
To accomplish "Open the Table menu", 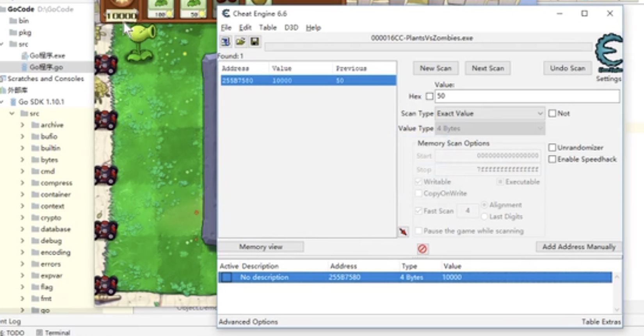I will pyautogui.click(x=268, y=28).
